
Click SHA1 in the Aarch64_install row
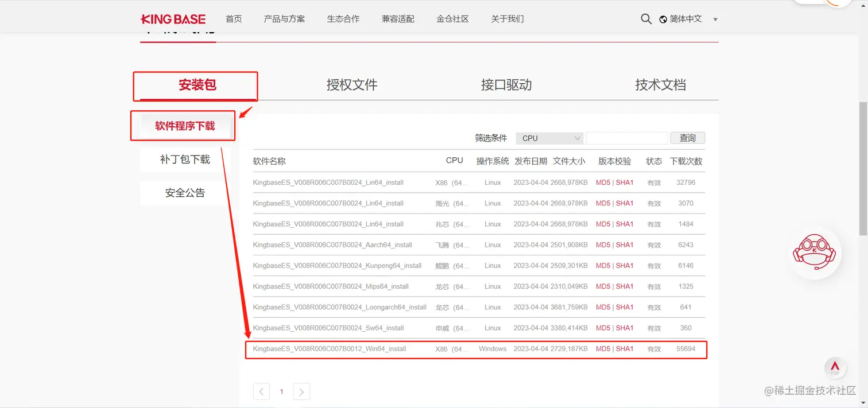point(625,245)
